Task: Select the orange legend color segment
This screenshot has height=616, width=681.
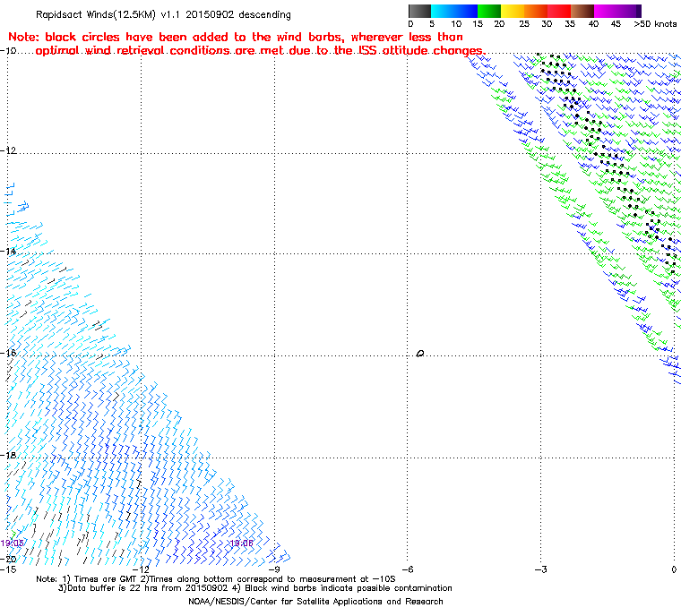Action: click(536, 11)
